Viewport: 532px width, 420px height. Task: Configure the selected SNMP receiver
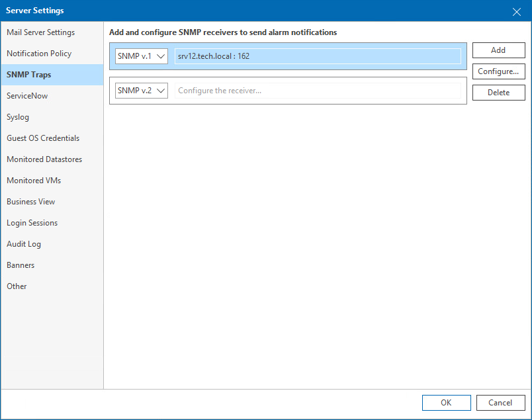pos(498,71)
